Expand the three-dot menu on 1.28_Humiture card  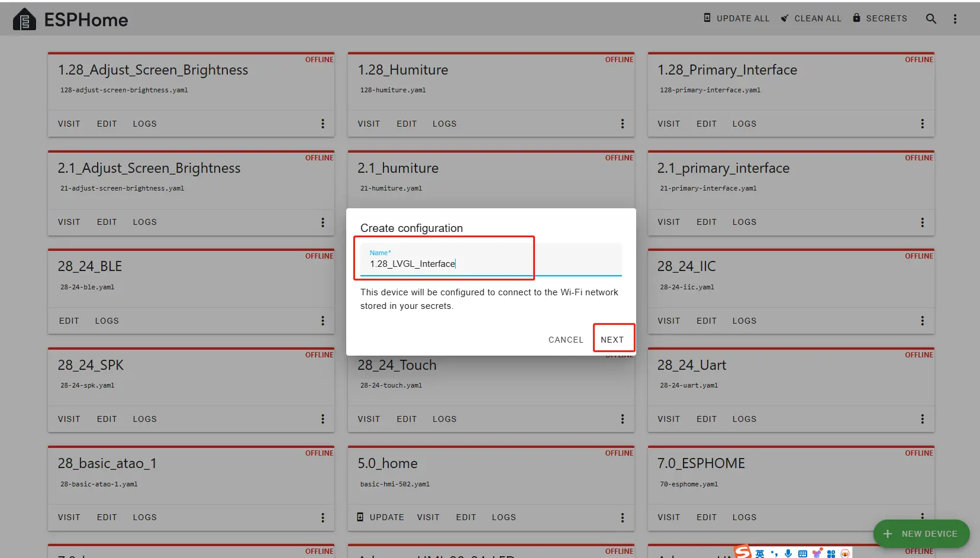pyautogui.click(x=622, y=124)
